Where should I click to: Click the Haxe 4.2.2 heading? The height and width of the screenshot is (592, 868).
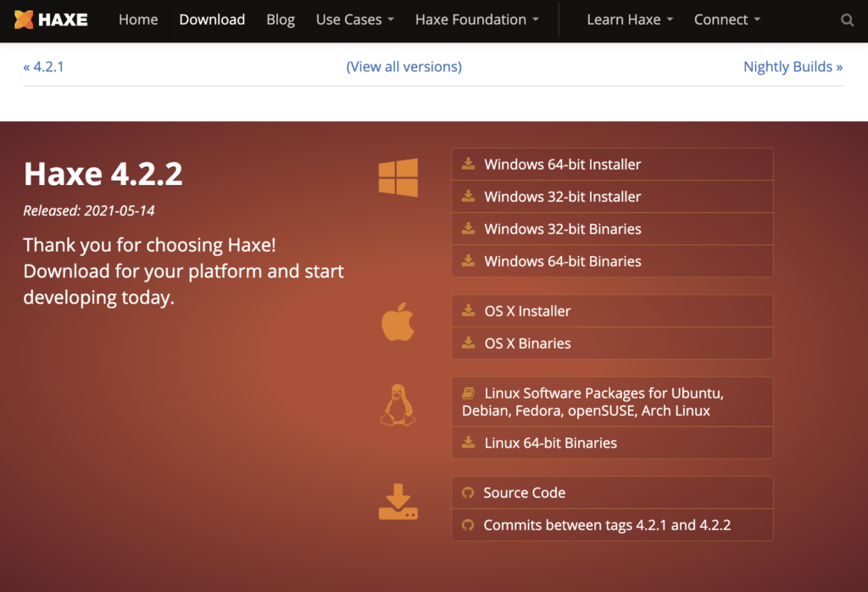click(103, 174)
